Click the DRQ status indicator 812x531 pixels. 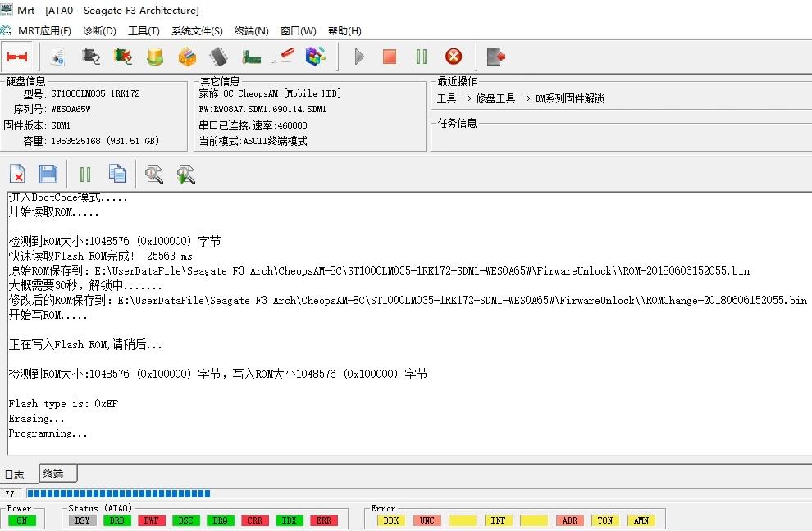[x=220, y=520]
